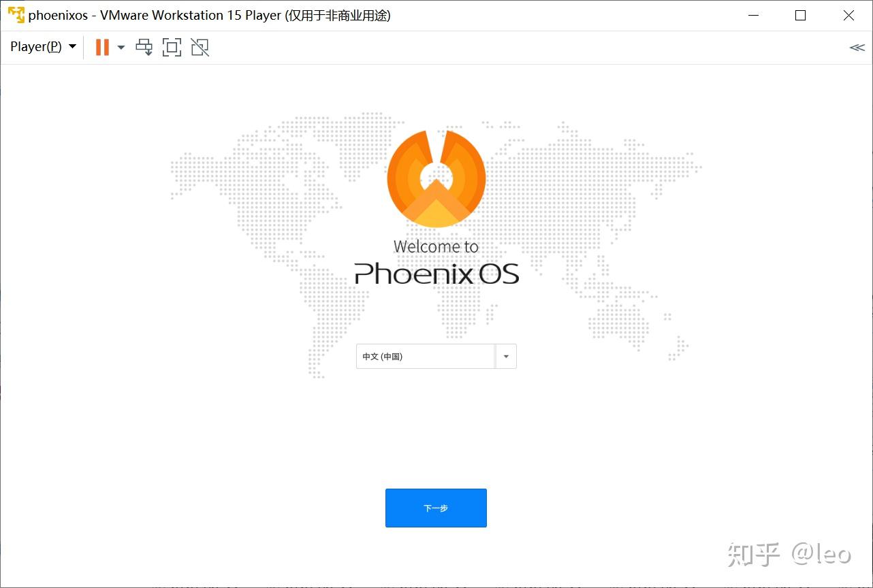Click the VMware logo in the title bar
The height and width of the screenshot is (588, 873).
point(16,15)
